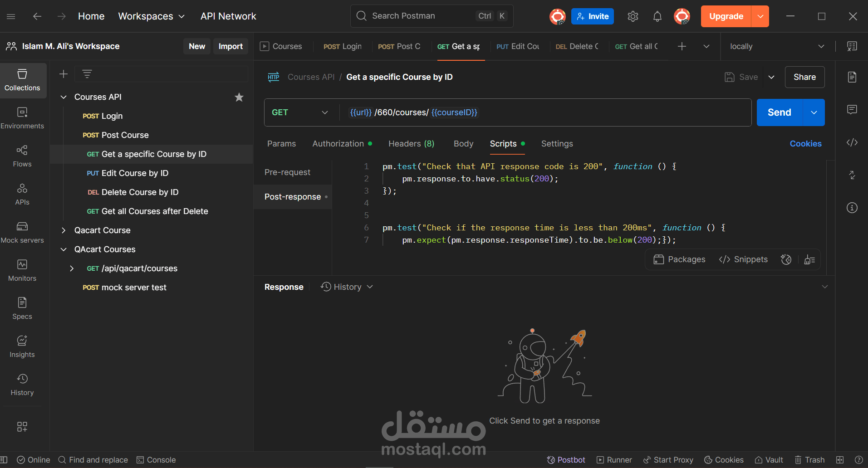Open the Upgrade dropdown arrow
The image size is (868, 468).
tap(760, 16)
